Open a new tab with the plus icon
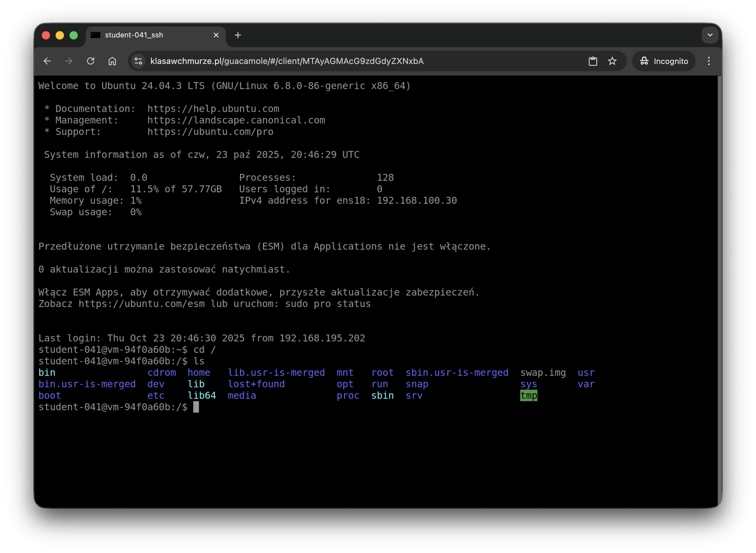The width and height of the screenshot is (756, 553). click(x=238, y=35)
